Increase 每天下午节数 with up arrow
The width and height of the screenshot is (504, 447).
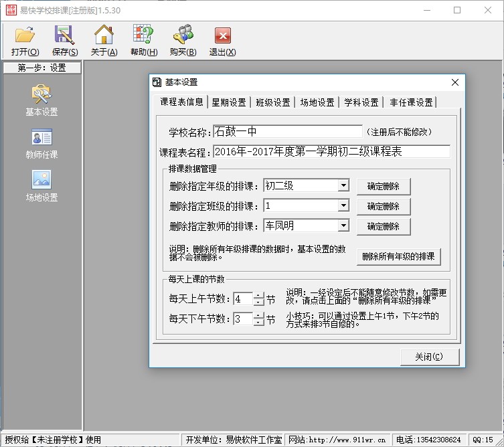[259, 316]
